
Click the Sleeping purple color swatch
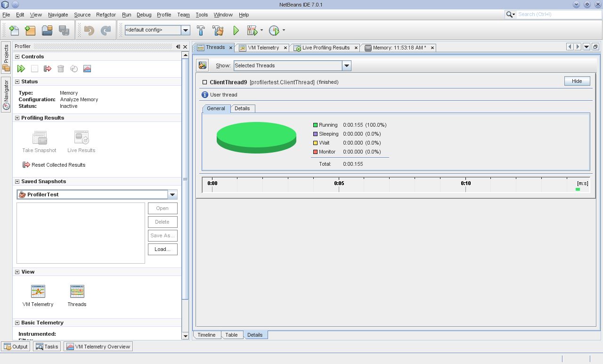(315, 134)
